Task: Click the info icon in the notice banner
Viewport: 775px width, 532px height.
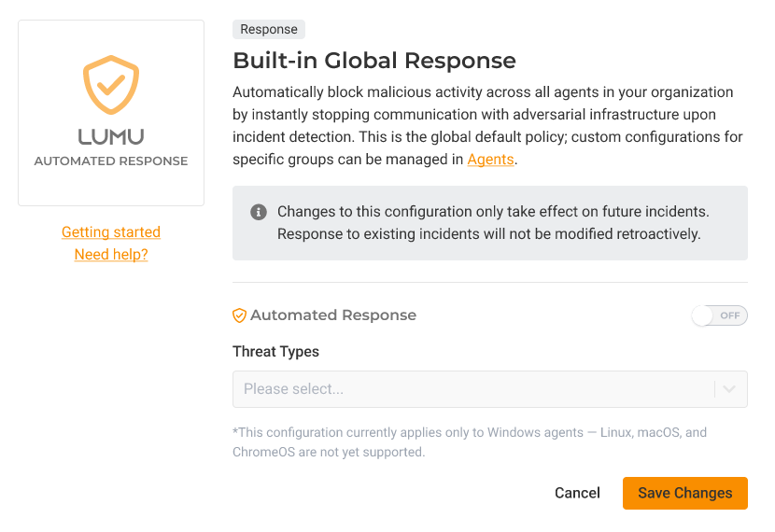Action: point(259,212)
